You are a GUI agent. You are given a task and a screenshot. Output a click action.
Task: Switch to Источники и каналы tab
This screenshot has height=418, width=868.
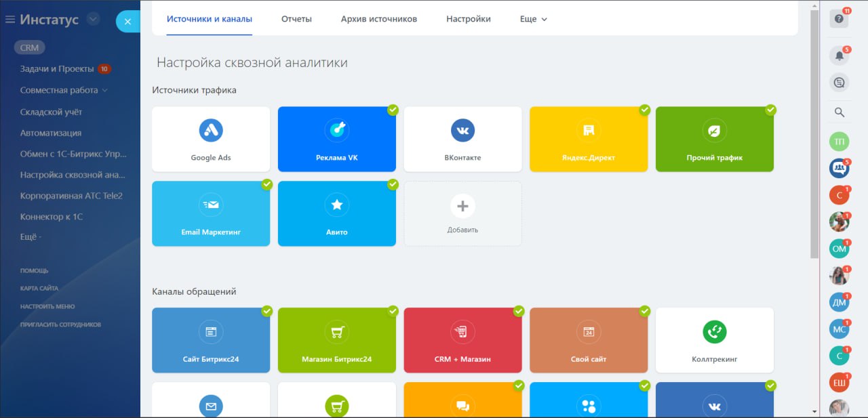pyautogui.click(x=210, y=19)
